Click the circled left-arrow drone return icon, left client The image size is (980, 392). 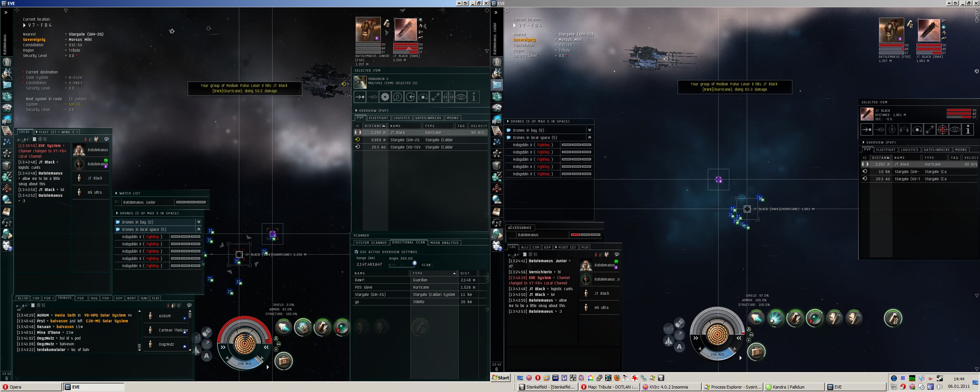(410, 97)
